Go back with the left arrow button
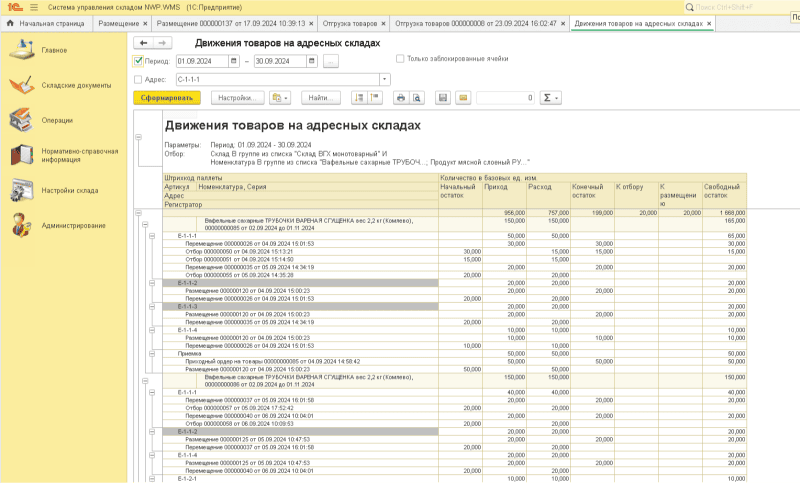 143,43
